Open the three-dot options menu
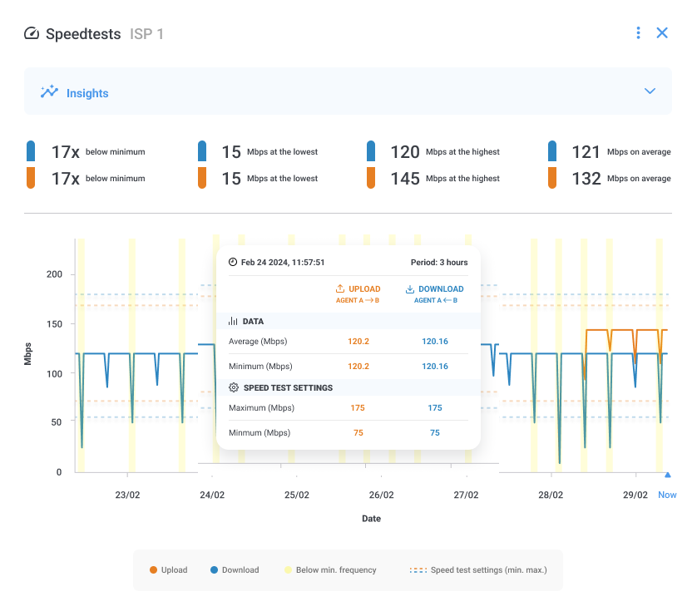The width and height of the screenshot is (697, 616). pyautogui.click(x=638, y=32)
